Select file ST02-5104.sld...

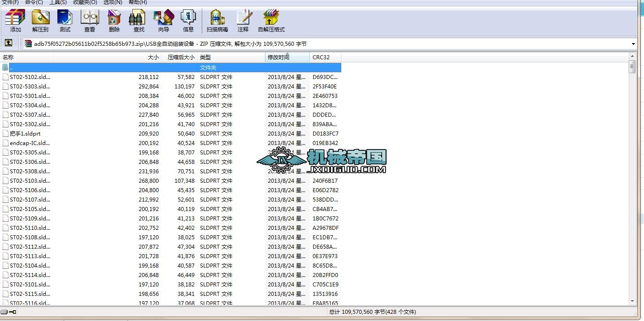(x=30, y=265)
